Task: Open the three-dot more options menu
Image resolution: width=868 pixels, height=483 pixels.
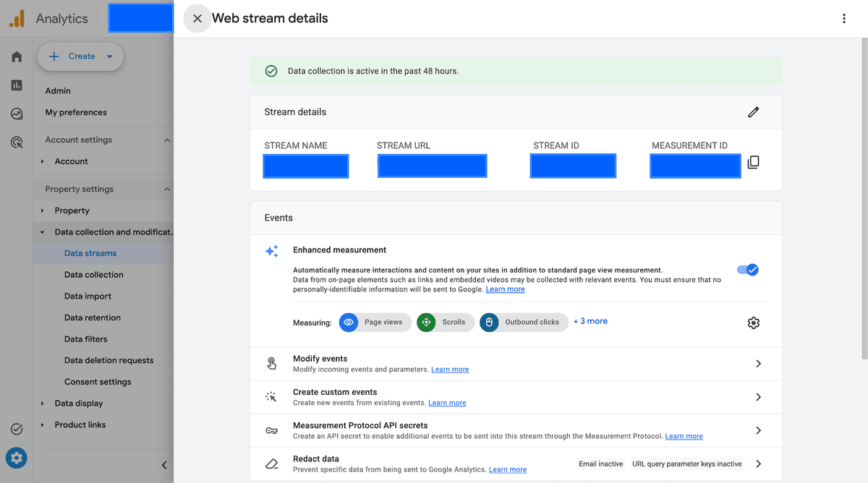Action: (844, 19)
